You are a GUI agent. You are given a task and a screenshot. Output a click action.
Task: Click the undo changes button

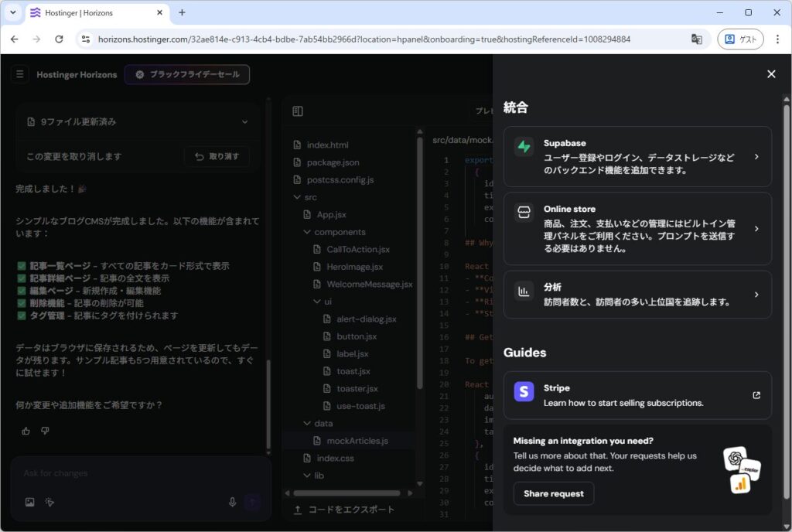click(x=217, y=156)
